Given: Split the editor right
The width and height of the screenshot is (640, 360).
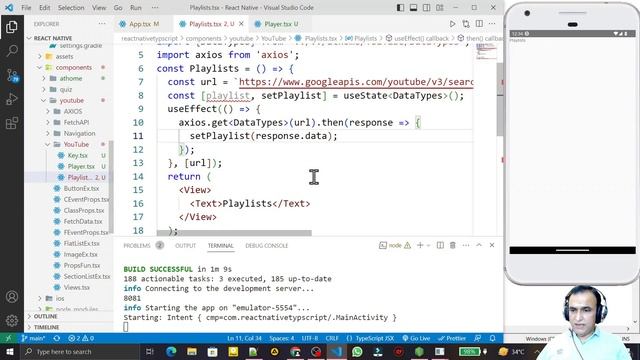Looking at the screenshot, I should coord(479,24).
